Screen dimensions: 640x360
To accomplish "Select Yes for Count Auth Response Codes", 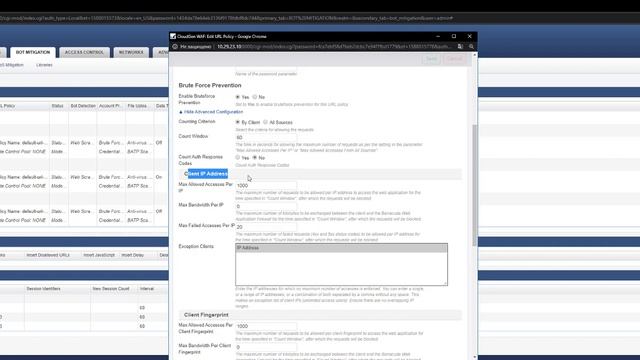I will pyautogui.click(x=238, y=158).
